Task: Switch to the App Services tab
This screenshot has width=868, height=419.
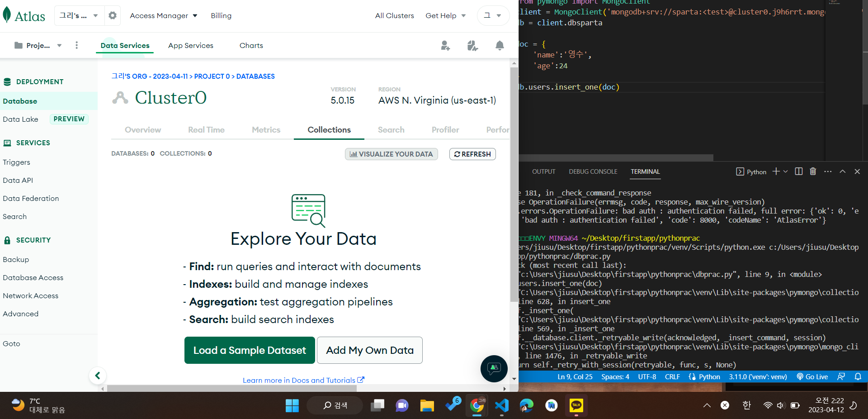Action: [x=191, y=45]
